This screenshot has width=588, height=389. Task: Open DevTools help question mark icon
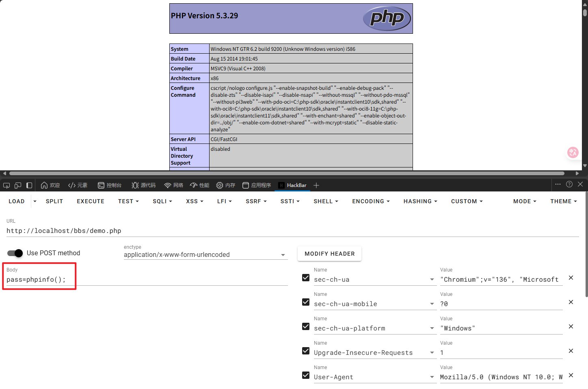click(x=569, y=184)
